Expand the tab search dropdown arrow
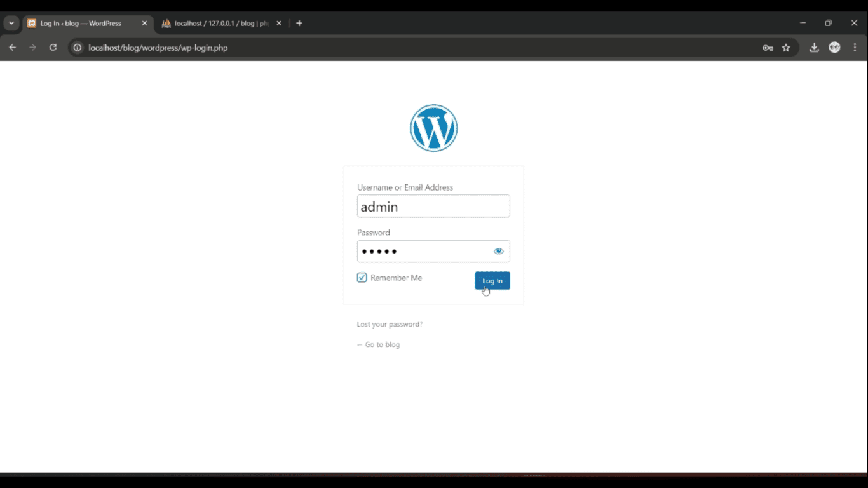Viewport: 868px width, 488px height. 11,24
